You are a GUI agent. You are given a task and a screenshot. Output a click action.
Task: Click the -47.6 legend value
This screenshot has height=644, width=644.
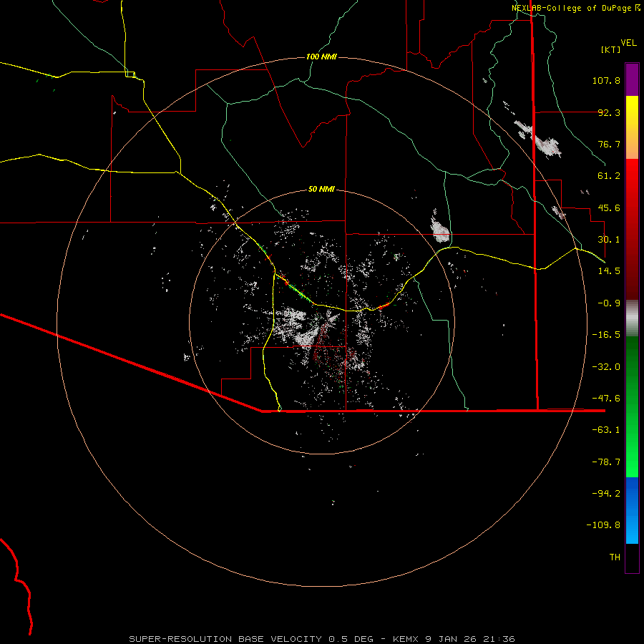606,399
